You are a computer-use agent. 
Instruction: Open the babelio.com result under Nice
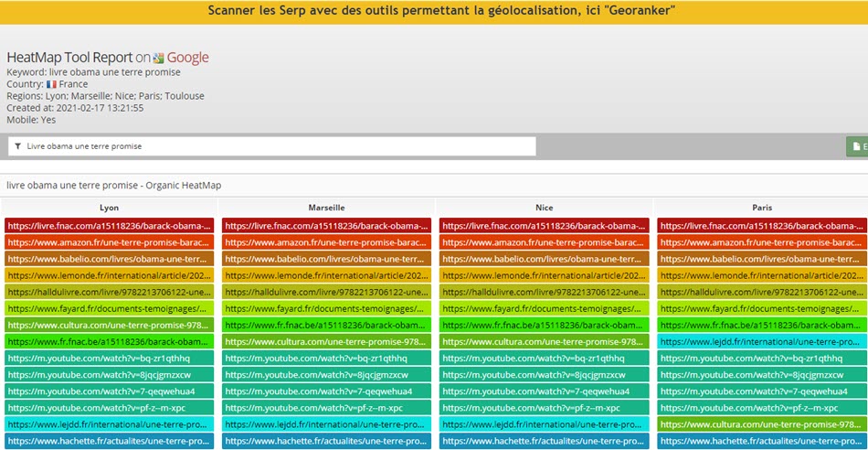(x=545, y=259)
